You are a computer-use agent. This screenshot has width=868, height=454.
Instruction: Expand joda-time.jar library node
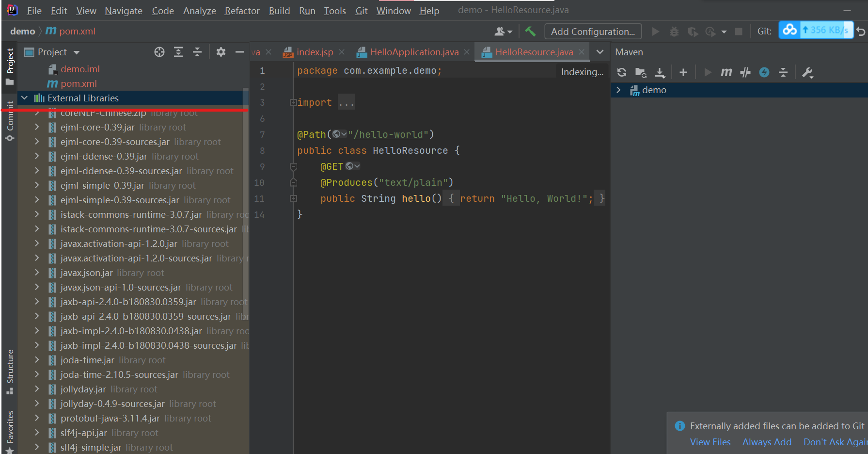[x=37, y=360]
